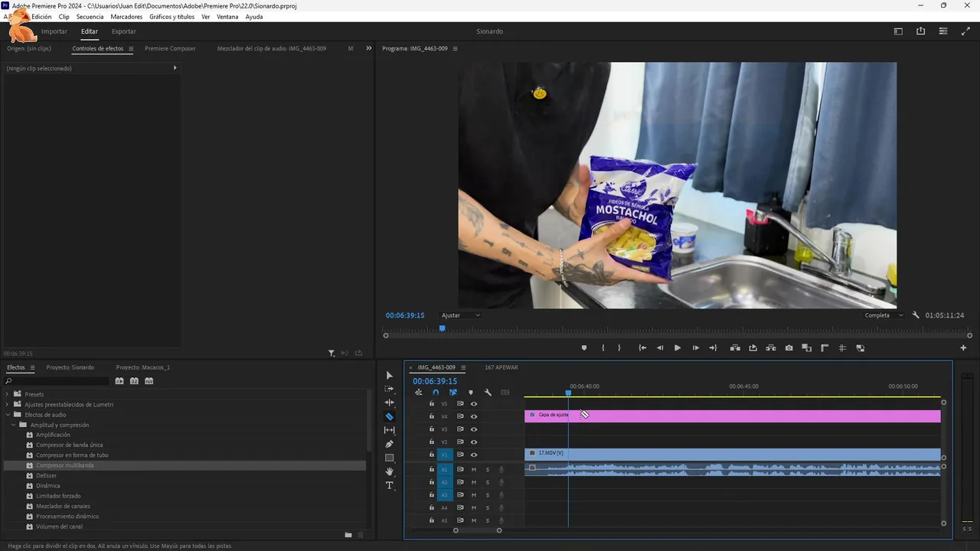Select the Track Select Forward tool
980x551 pixels.
389,389
